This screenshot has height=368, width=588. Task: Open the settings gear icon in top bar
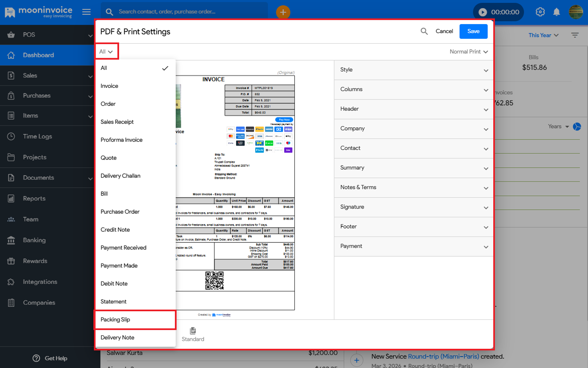540,12
